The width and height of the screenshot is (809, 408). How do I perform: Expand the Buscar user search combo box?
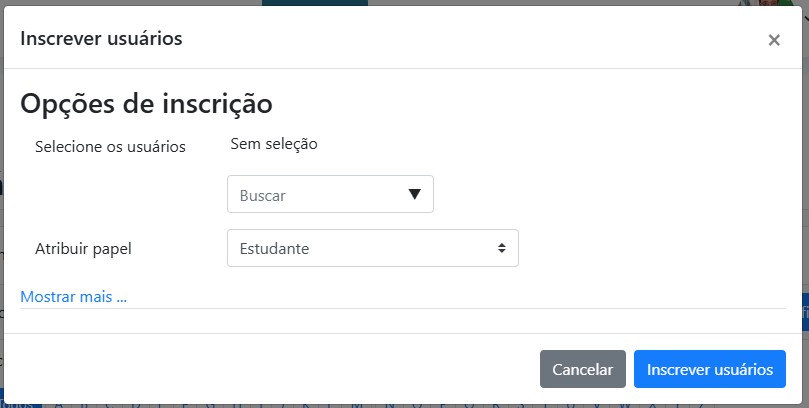[x=330, y=195]
